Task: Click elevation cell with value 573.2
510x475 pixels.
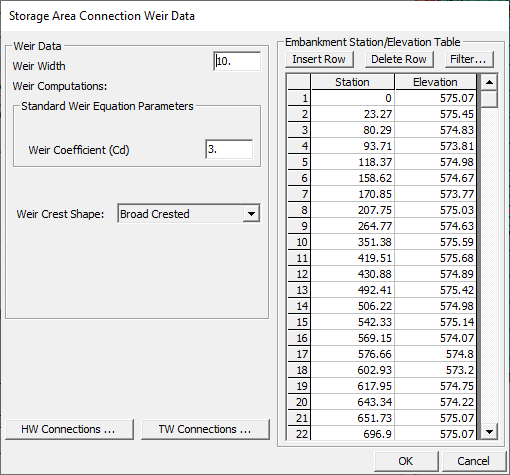Action: point(435,370)
